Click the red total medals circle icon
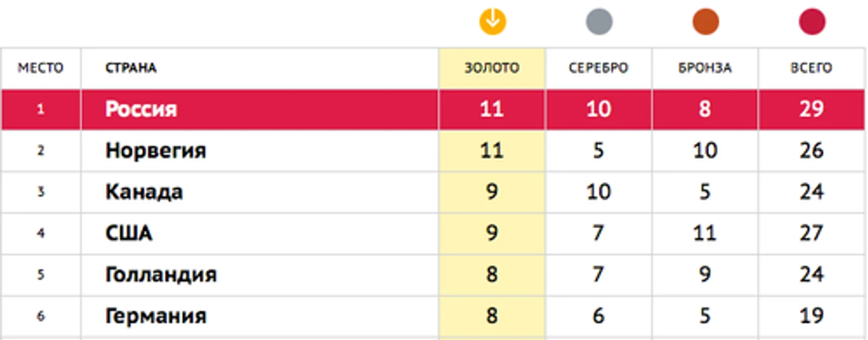The width and height of the screenshot is (868, 340). (x=812, y=22)
